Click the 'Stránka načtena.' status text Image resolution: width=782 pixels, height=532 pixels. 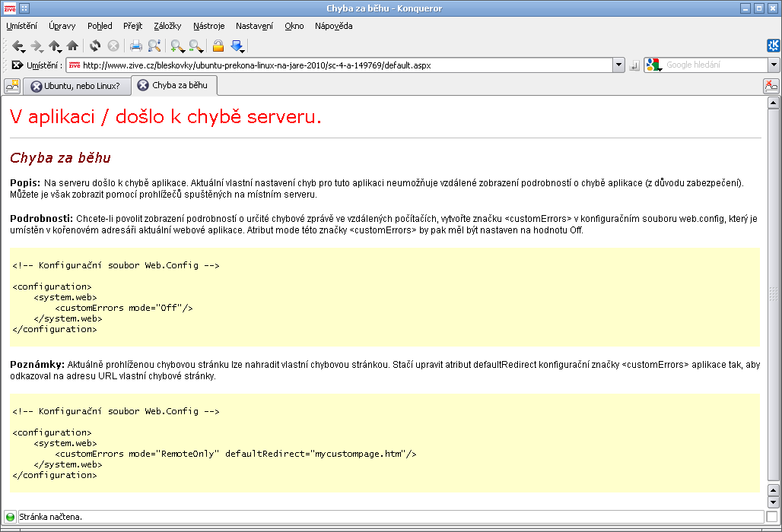coord(50,517)
